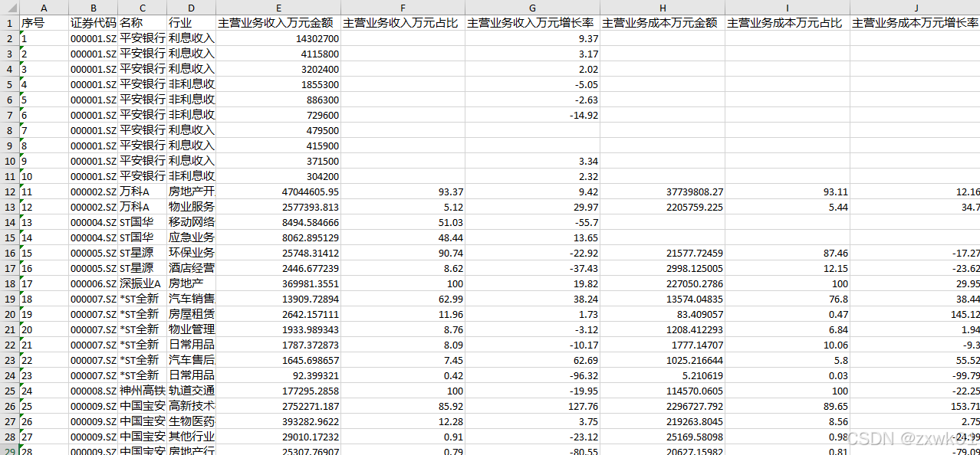Viewport: 980px width, 455px height.
Task: Select cell with value 177295.2858
Action: [x=278, y=391]
